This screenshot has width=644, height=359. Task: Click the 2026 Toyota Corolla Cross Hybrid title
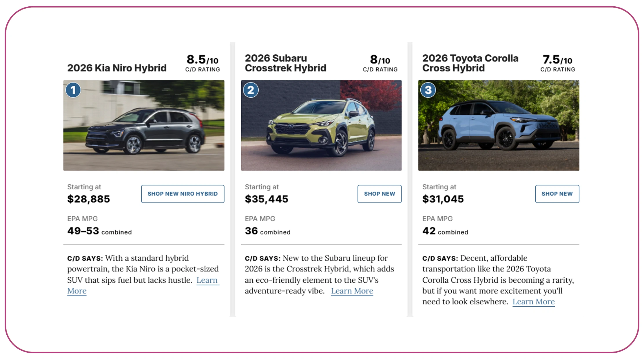(x=470, y=63)
